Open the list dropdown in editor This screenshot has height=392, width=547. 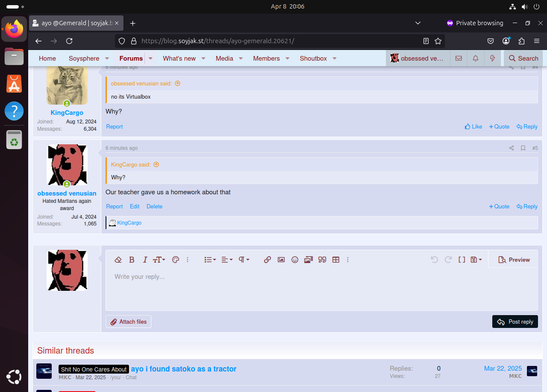[210, 260]
